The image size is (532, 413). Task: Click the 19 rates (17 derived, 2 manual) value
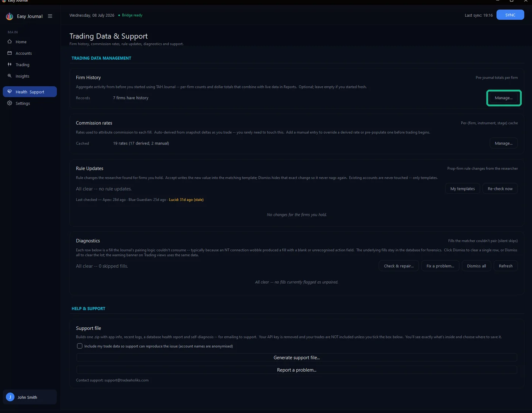[141, 143]
